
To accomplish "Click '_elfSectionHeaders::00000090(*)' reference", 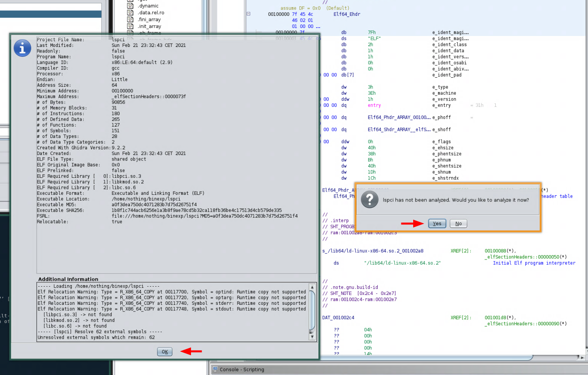I will coord(526,324).
